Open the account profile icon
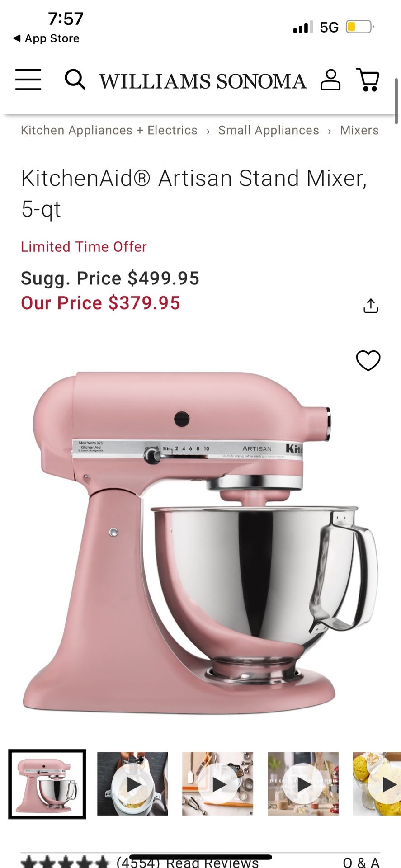Screen dimensions: 401x868 (330, 80)
